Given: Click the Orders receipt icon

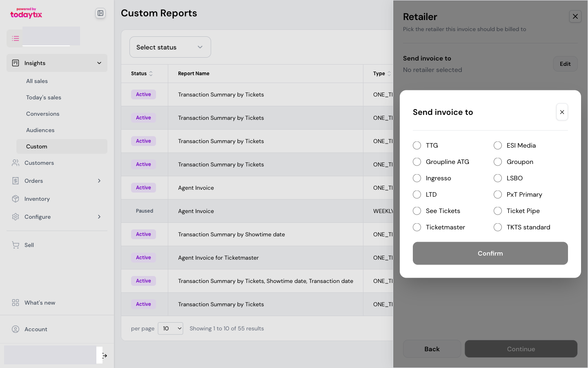Looking at the screenshot, I should 16,181.
